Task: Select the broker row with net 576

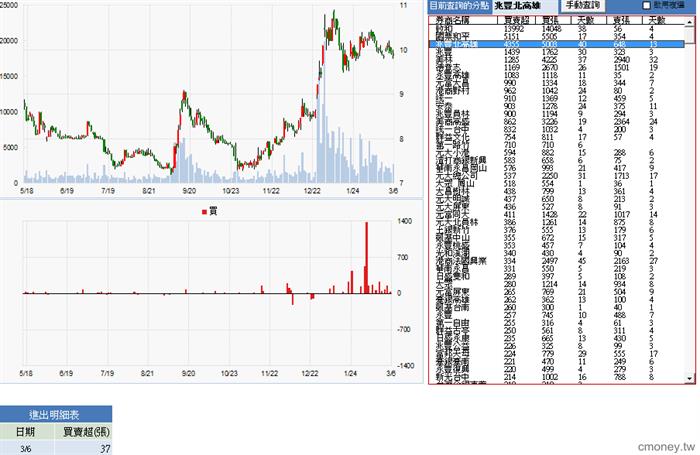Action: 557,168
